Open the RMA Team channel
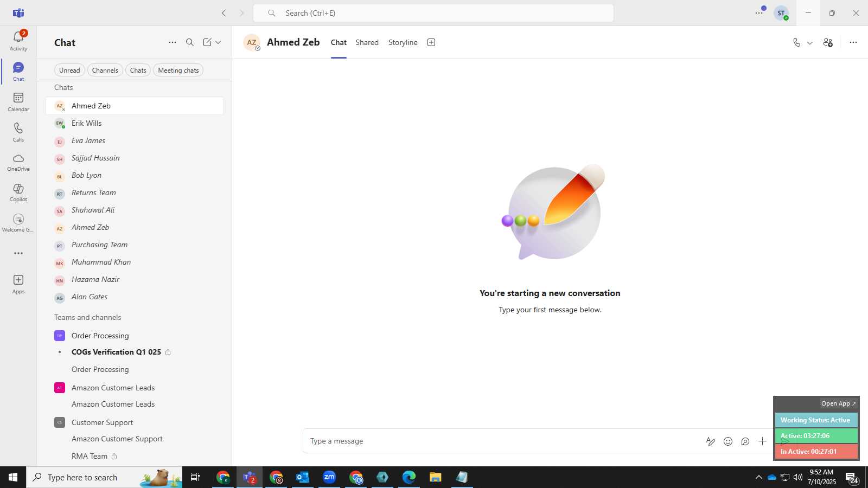The image size is (868, 488). 135,456
